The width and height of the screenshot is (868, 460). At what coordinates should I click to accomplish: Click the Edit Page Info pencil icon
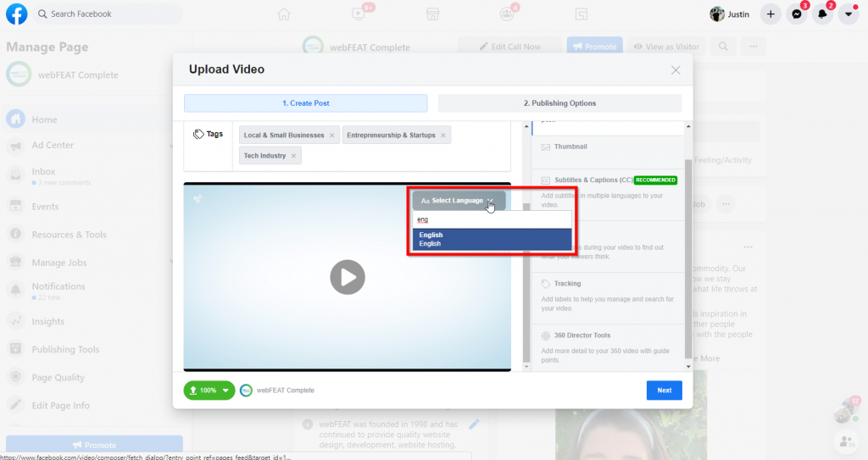tap(16, 405)
